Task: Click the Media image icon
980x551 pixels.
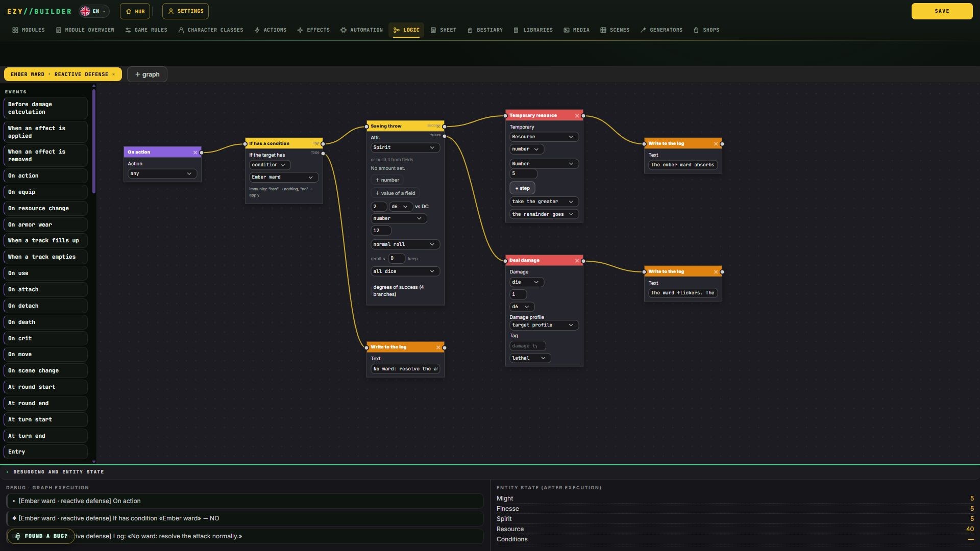Action: (567, 30)
